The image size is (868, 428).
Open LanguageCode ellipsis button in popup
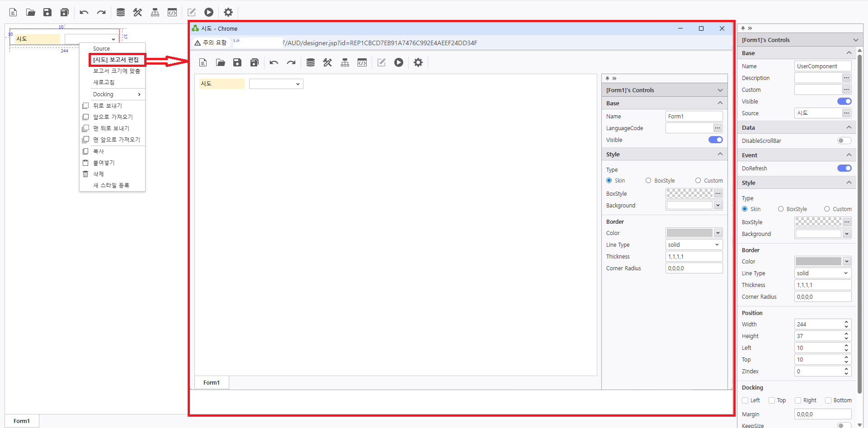(x=717, y=128)
